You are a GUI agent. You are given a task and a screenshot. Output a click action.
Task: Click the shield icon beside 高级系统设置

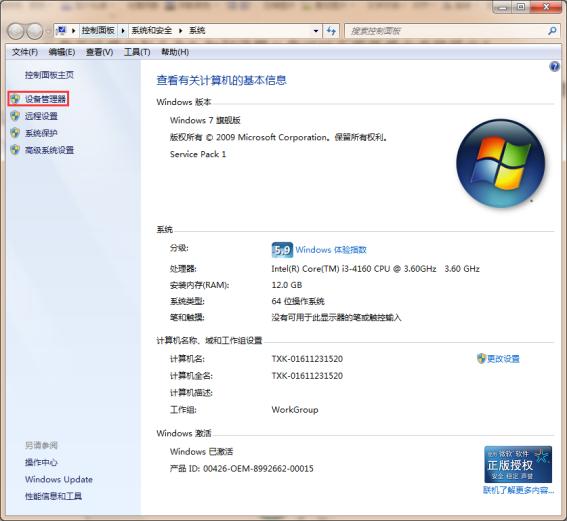click(x=15, y=150)
